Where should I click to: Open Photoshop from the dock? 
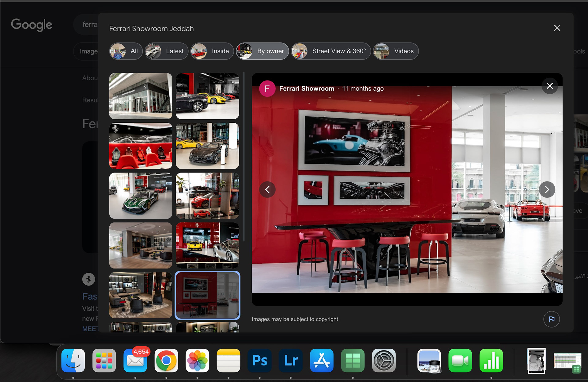[x=259, y=361]
